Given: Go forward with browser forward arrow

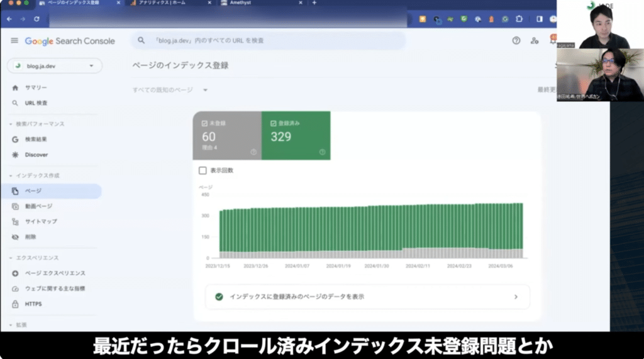Looking at the screenshot, I should click(23, 19).
